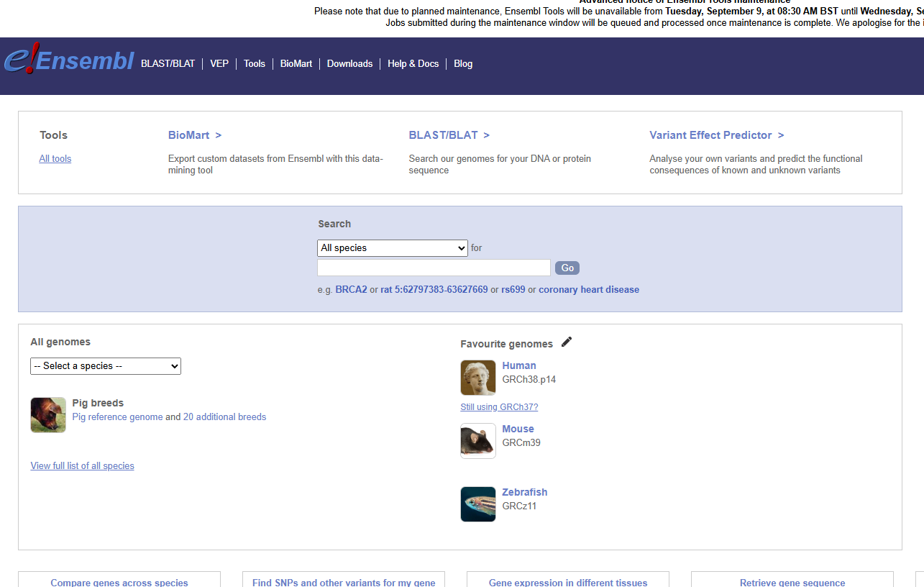Click the coronary heart disease example link
Image resolution: width=924 pixels, height=587 pixels.
(589, 290)
